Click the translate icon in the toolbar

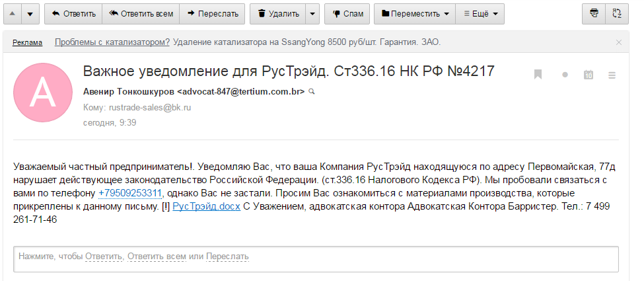coord(617,14)
